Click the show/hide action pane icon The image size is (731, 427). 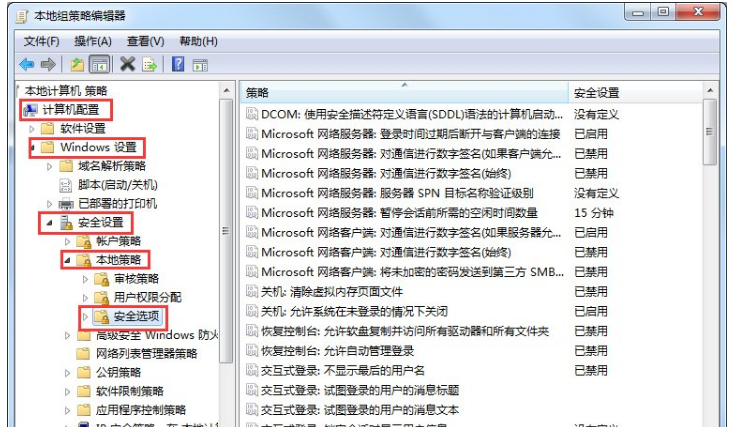coord(200,65)
